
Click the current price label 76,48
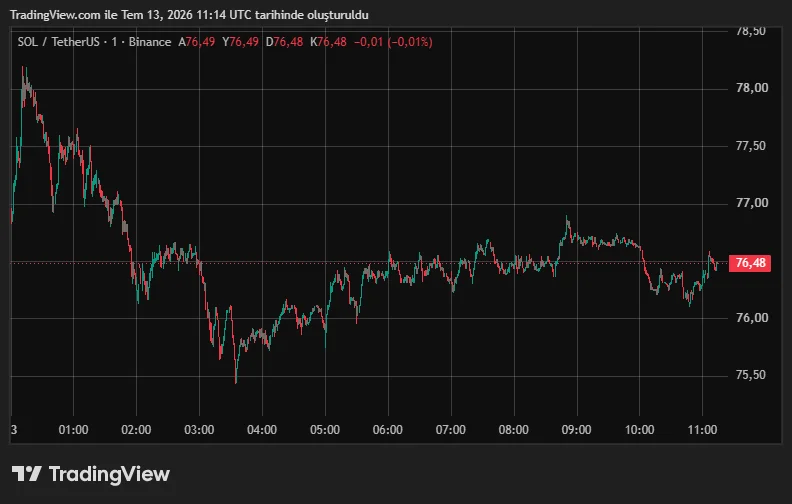tap(750, 263)
